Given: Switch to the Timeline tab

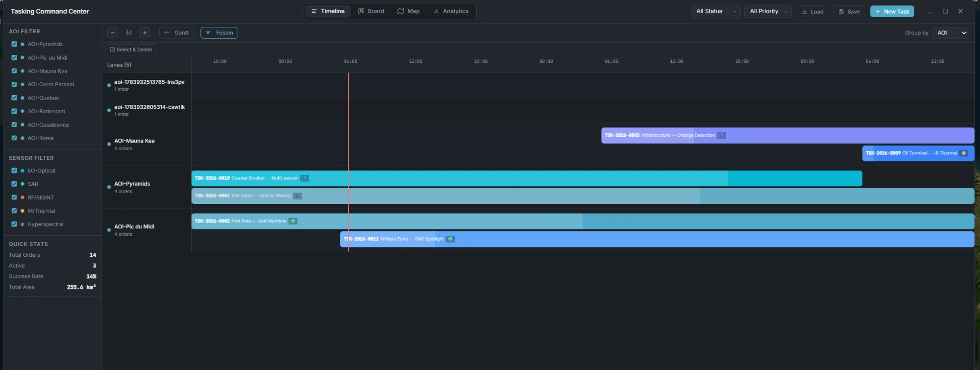Looking at the screenshot, I should coord(328,11).
